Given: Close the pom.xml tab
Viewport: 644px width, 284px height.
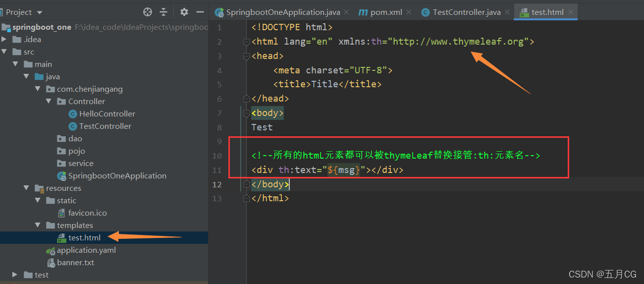Looking at the screenshot, I should pos(408,12).
